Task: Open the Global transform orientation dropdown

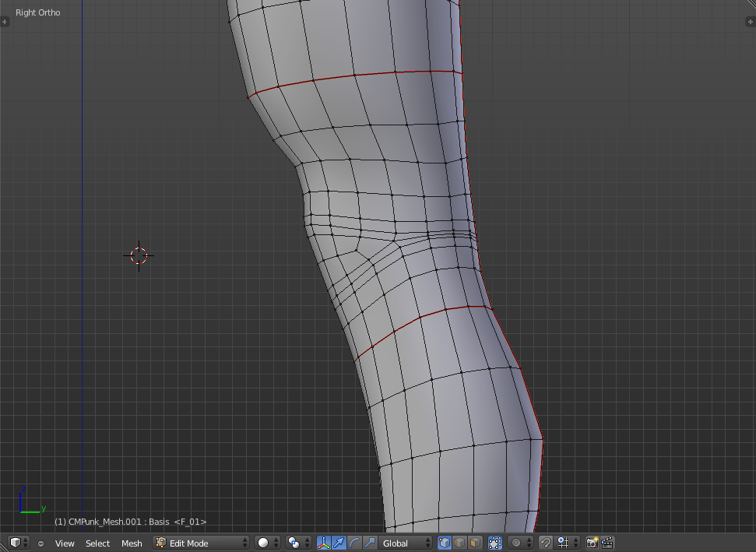Action: [405, 543]
